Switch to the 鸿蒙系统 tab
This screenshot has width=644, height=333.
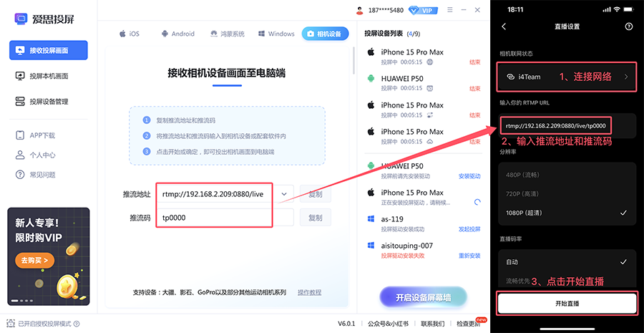(227, 34)
